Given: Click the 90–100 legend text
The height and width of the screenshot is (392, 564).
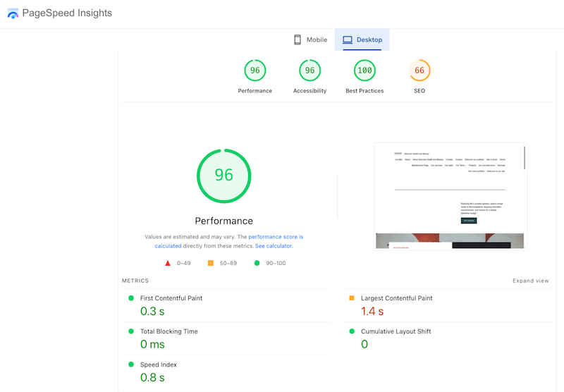Looking at the screenshot, I should point(276,263).
